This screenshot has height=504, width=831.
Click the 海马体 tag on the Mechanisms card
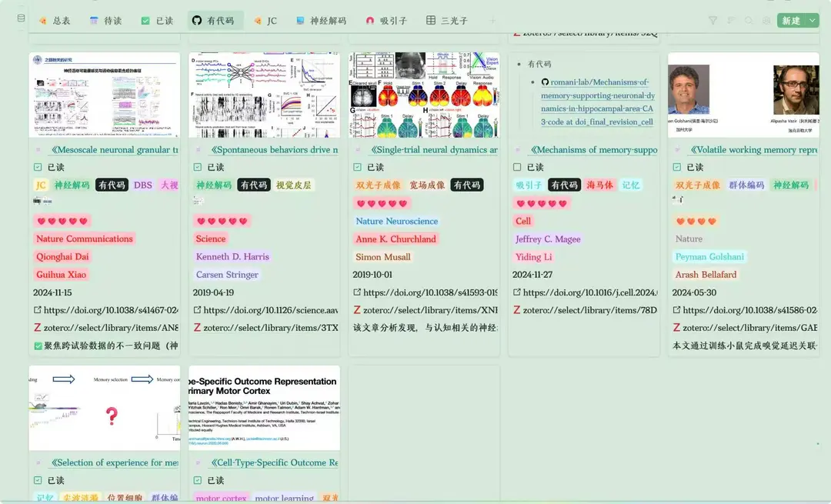(x=600, y=185)
